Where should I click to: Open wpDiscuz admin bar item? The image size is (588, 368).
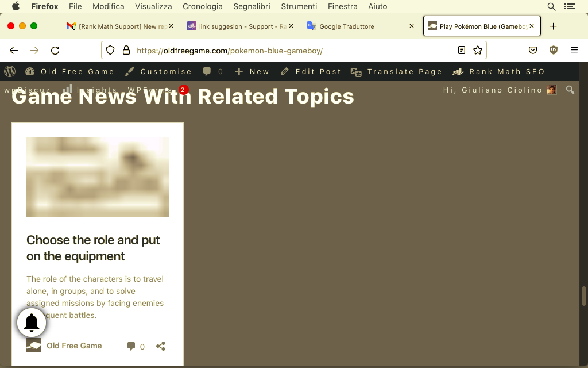(x=27, y=90)
